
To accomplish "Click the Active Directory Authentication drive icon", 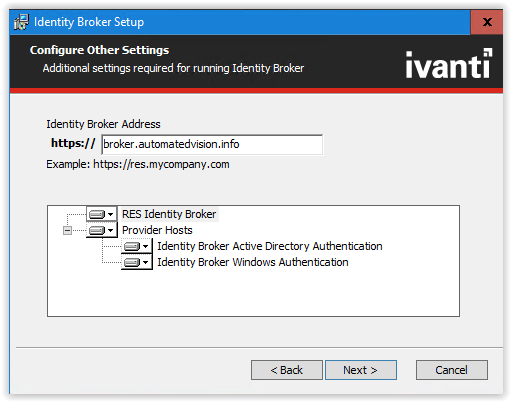I will tap(132, 246).
